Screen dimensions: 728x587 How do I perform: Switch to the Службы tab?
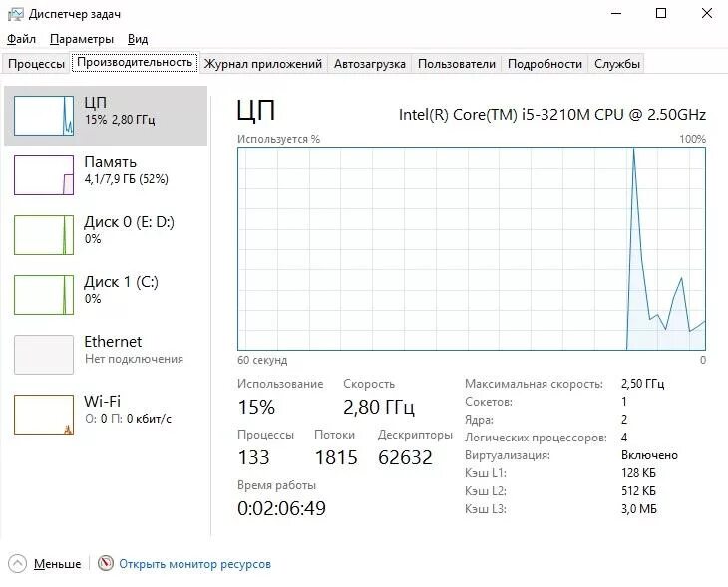617,64
